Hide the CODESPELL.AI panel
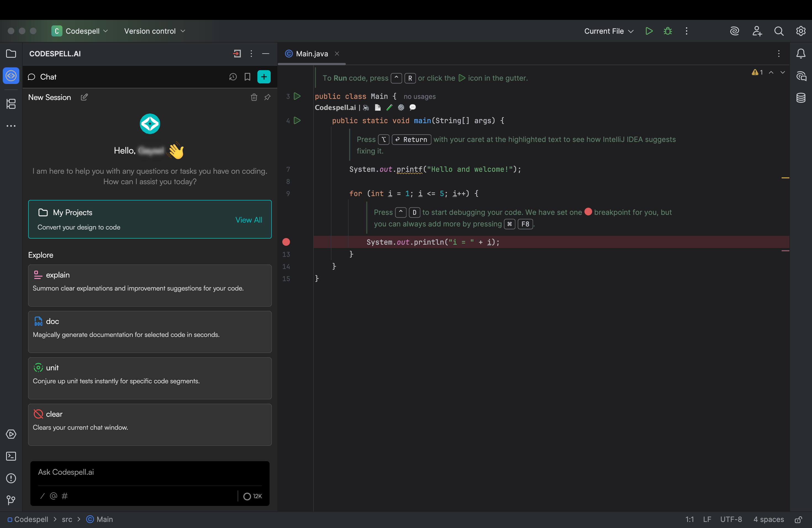This screenshot has width=812, height=528. click(265, 54)
